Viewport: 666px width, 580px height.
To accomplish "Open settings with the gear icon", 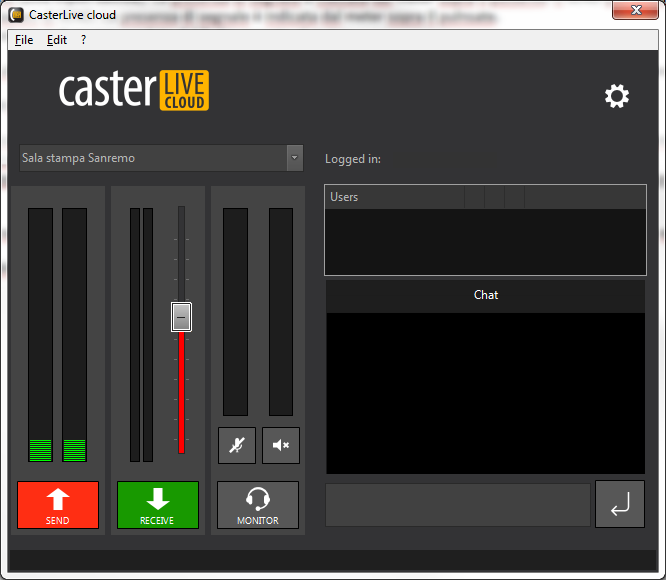I will tap(617, 96).
